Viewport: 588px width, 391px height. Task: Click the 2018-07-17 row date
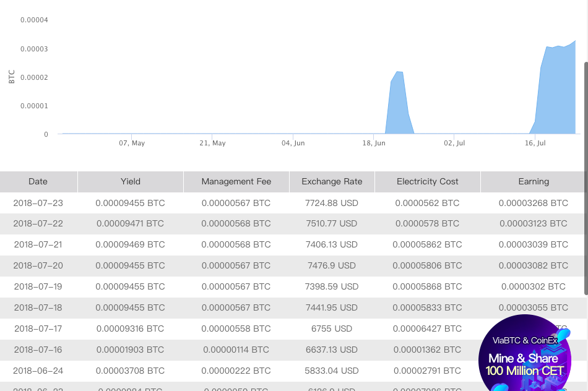pyautogui.click(x=38, y=329)
